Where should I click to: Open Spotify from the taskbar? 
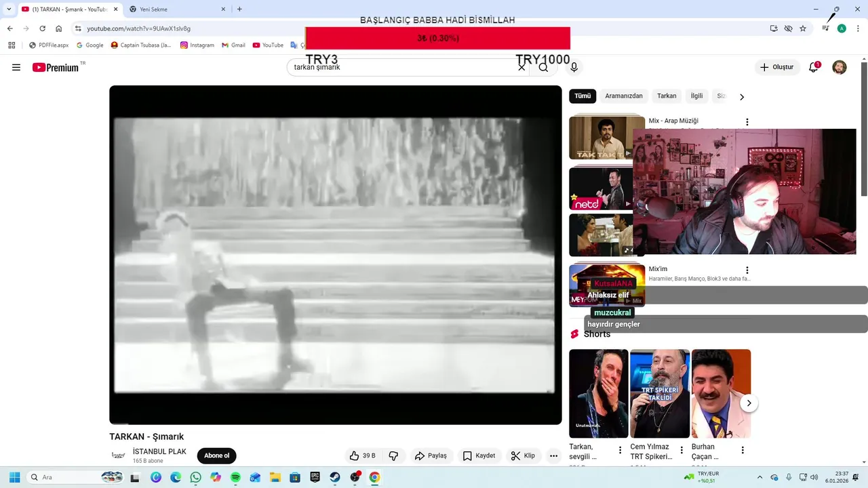(235, 477)
